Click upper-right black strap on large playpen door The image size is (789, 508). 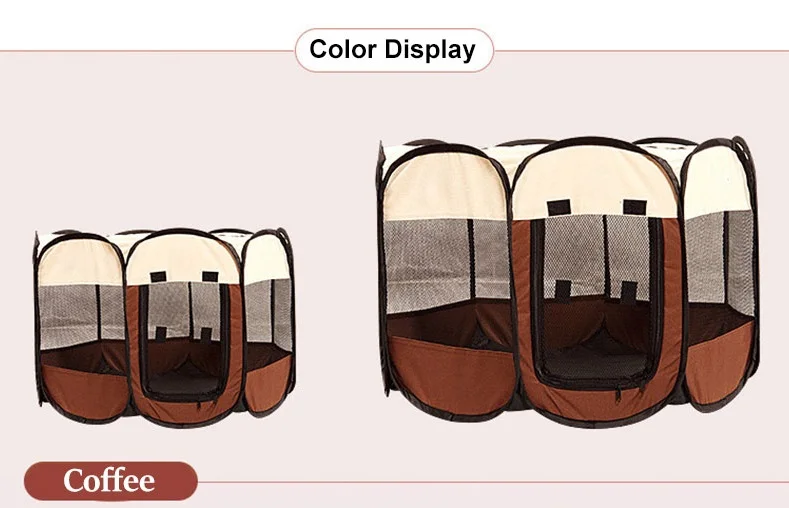pos(635,207)
